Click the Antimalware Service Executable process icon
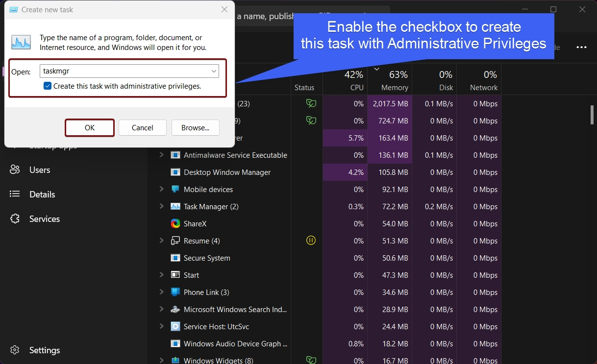The width and height of the screenshot is (597, 364). (x=175, y=155)
